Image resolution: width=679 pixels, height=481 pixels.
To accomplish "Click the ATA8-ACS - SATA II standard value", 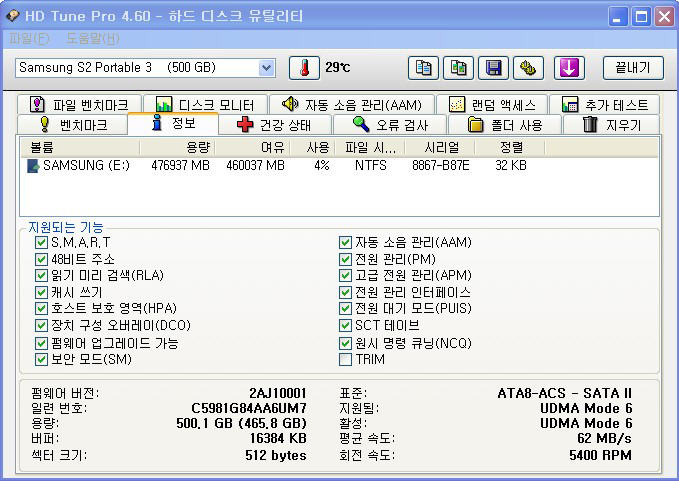I will 565,394.
